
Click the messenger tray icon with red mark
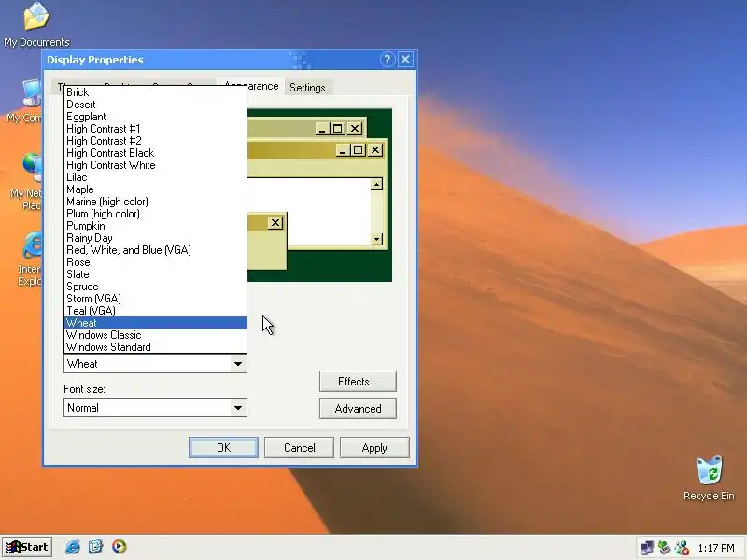click(x=683, y=548)
